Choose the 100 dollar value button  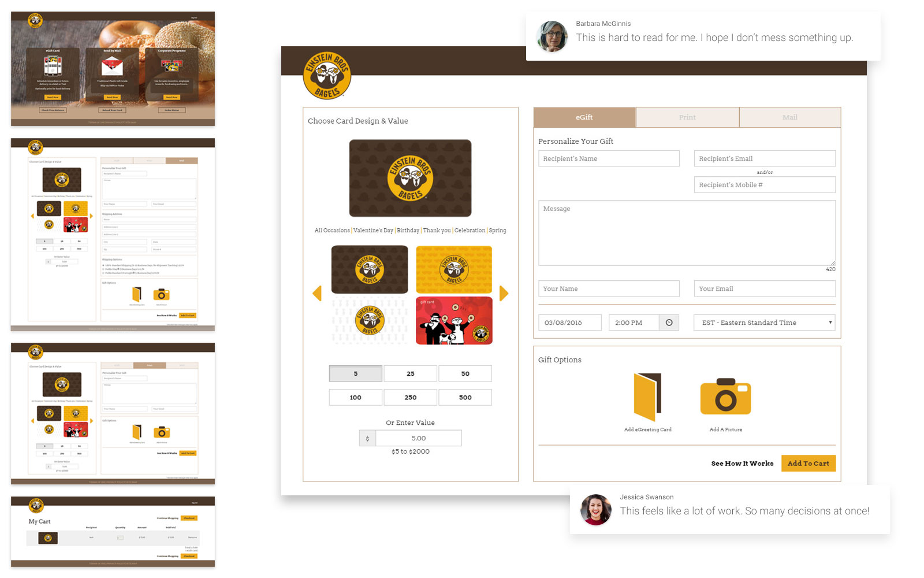(356, 397)
